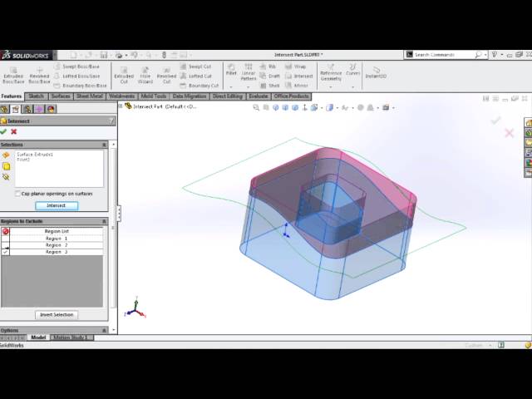Select Surface-Extrude1 in selections list
The width and height of the screenshot is (532, 399).
[35, 155]
